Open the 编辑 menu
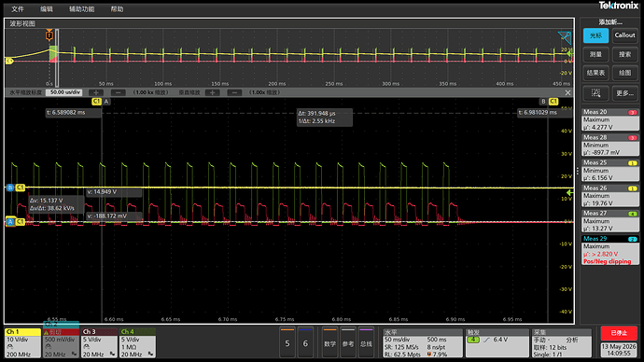The height and width of the screenshot is (362, 644). tap(47, 8)
